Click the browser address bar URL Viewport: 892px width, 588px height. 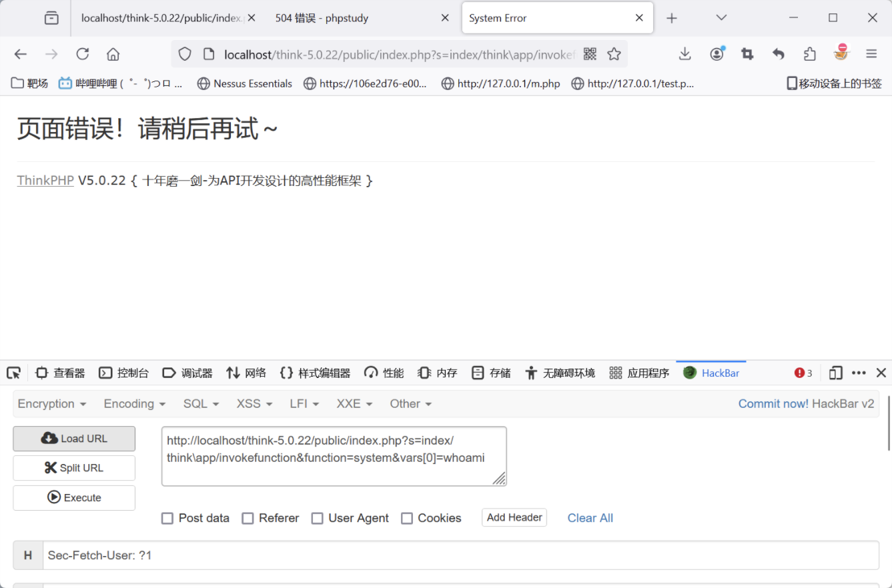pyautogui.click(x=400, y=55)
